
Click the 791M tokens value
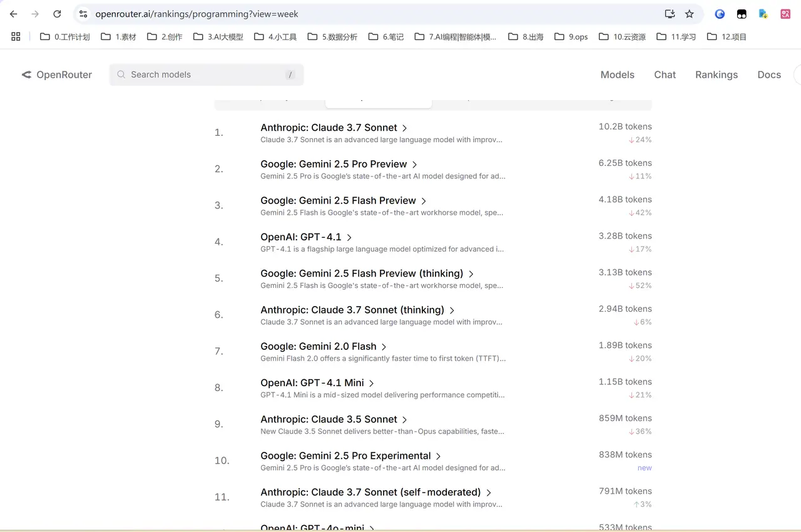coord(625,491)
